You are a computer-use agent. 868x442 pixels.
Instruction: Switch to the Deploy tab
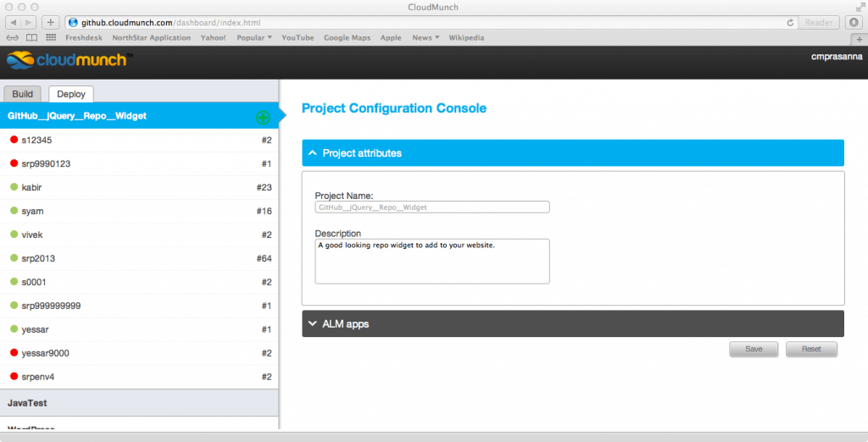coord(70,94)
